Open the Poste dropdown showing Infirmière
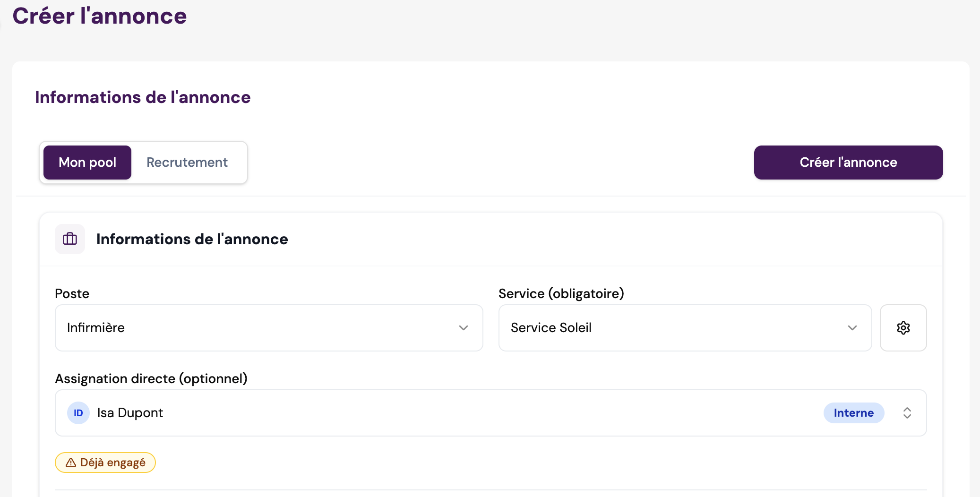 coord(269,328)
